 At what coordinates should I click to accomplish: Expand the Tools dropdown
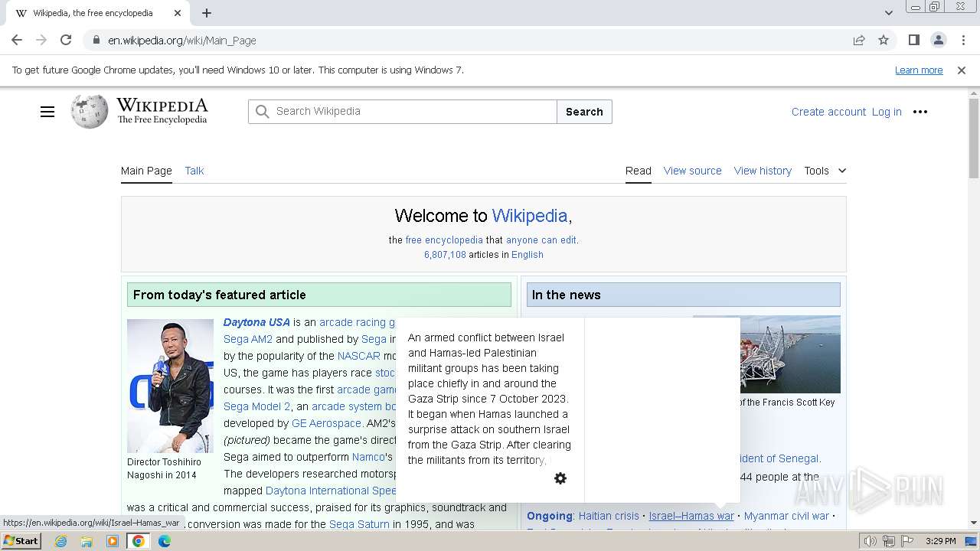click(825, 171)
